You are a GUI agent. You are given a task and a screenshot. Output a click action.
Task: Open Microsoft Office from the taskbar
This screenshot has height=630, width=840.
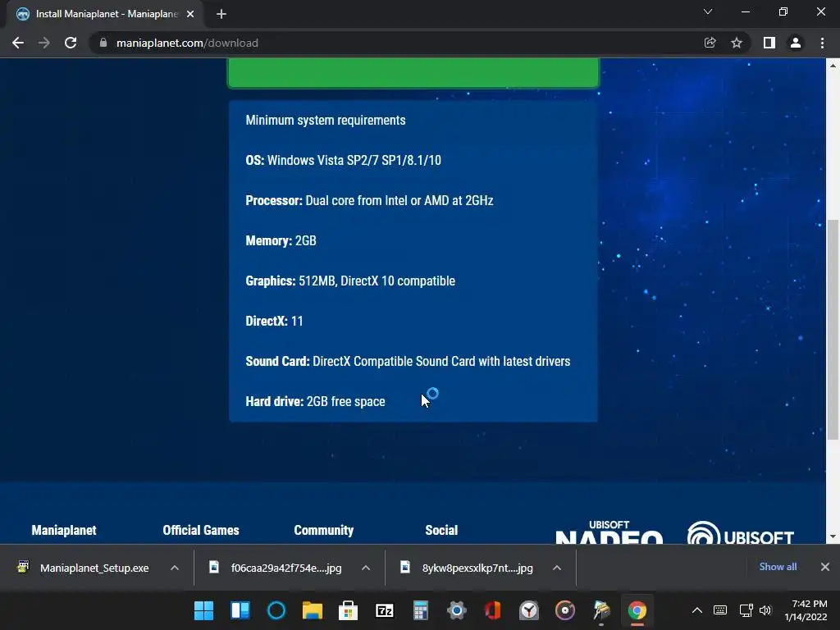point(493,610)
